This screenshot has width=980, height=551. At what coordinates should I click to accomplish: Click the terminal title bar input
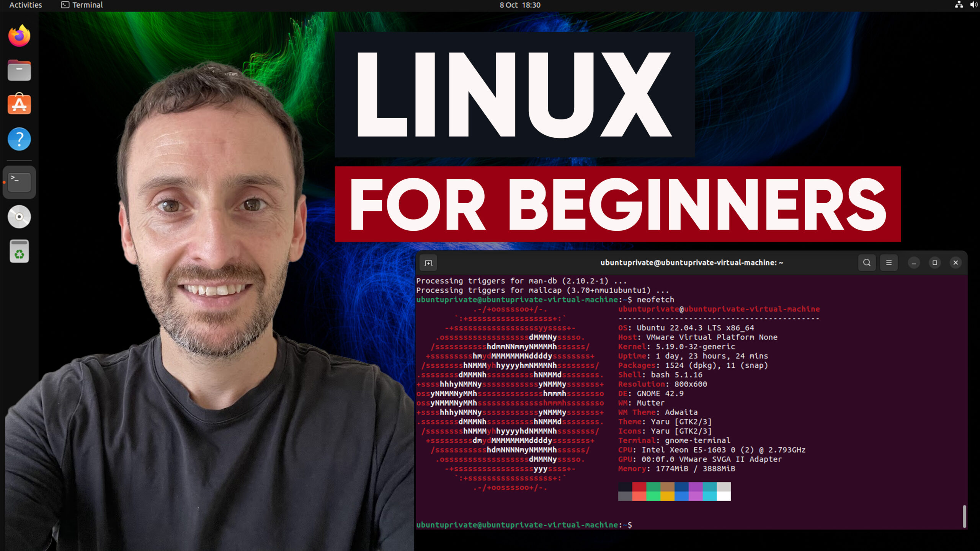coord(691,262)
